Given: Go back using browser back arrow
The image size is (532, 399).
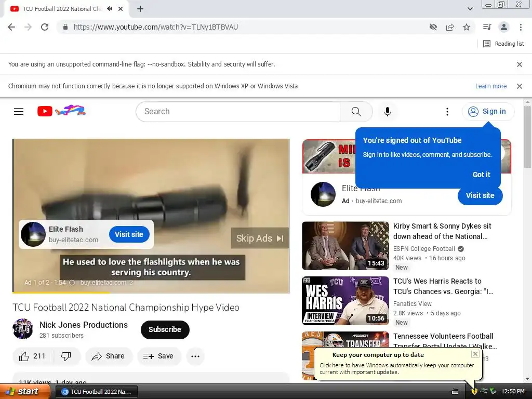Looking at the screenshot, I should click(x=11, y=27).
